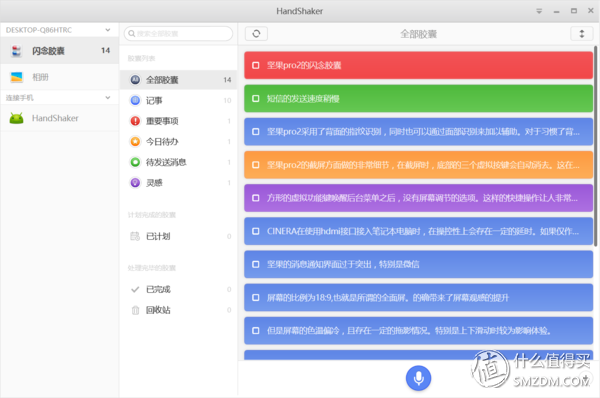600x398 pixels.
Task: Open the 已计划 list
Action: 178,236
